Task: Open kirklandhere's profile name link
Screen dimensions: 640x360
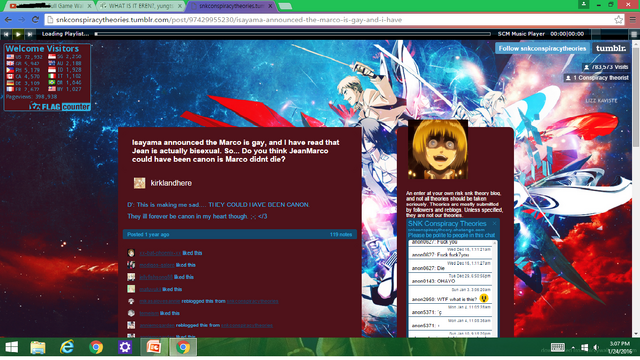Action: 171,183
